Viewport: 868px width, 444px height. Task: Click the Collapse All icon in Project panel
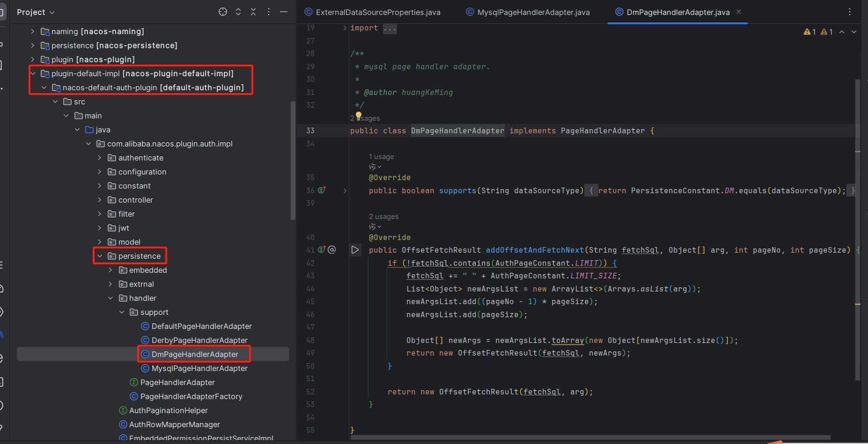pos(253,12)
